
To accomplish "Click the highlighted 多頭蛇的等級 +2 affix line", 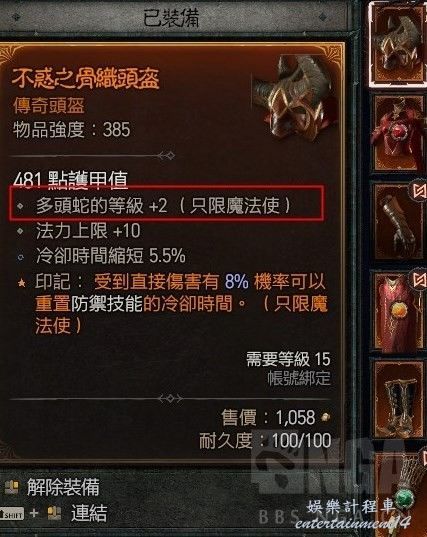I will point(166,203).
